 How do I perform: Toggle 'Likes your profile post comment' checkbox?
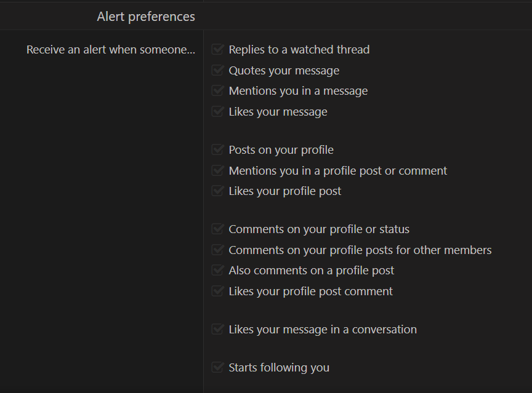pyautogui.click(x=217, y=291)
